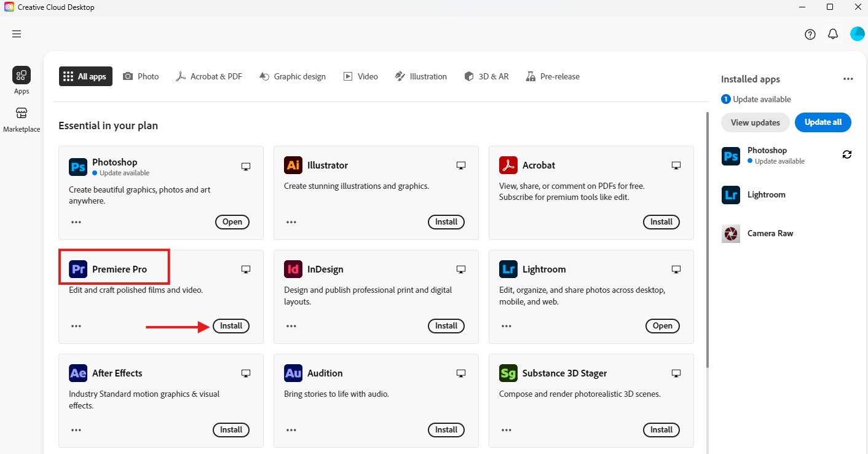
Task: Open Premiere Pro more options ellipsis
Action: pyautogui.click(x=76, y=326)
